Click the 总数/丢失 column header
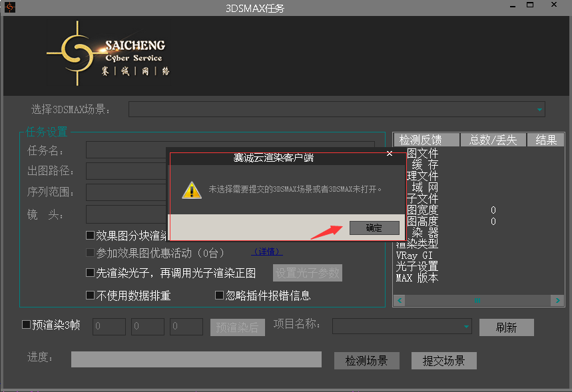Screen dimensions: 572x392 (x=493, y=140)
